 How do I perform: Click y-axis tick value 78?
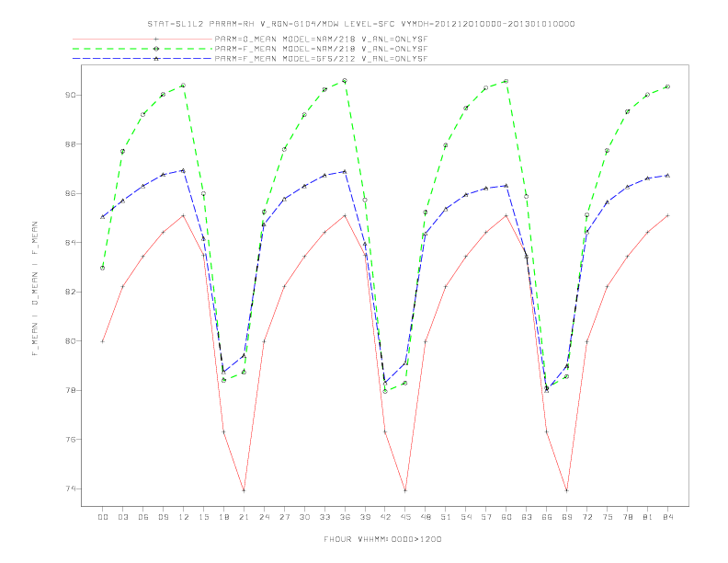tap(71, 391)
